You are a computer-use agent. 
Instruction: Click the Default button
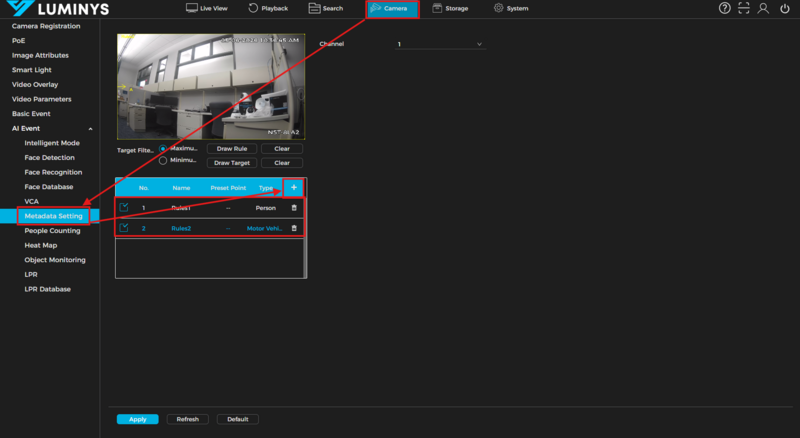click(238, 419)
